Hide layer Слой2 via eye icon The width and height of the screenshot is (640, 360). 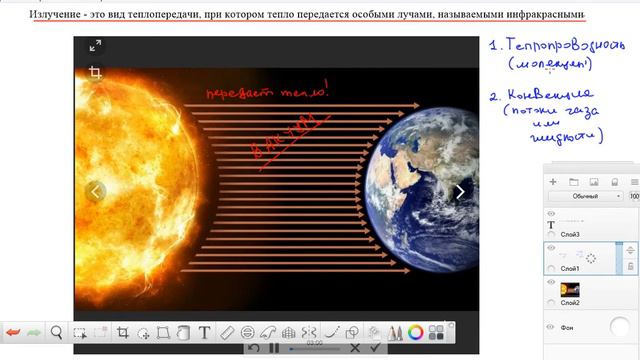(x=551, y=282)
